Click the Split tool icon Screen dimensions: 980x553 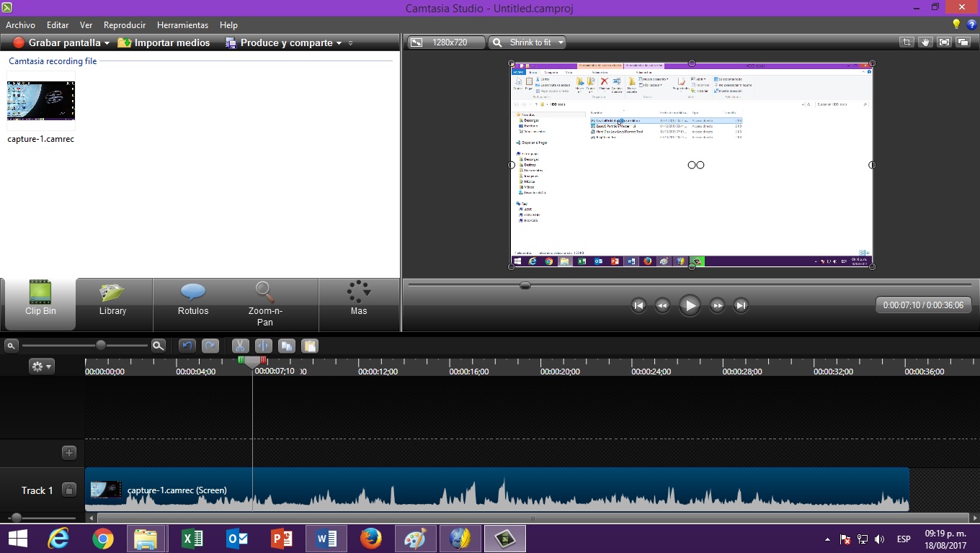click(263, 346)
